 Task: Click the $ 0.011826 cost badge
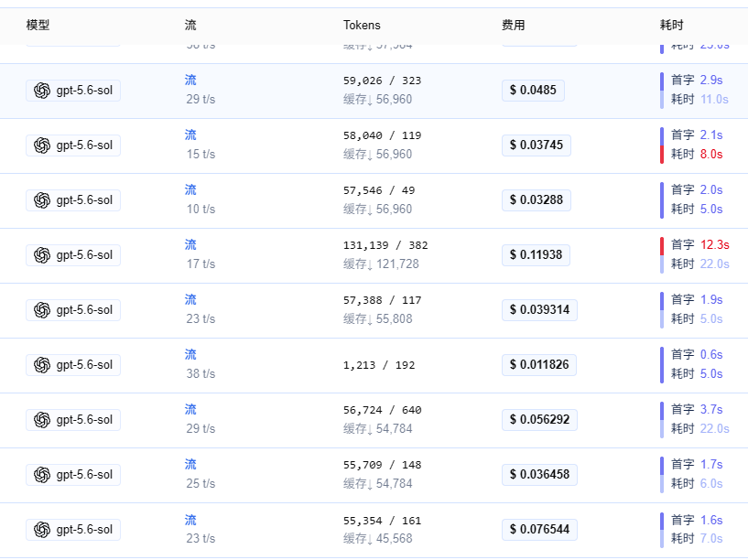[x=539, y=364]
